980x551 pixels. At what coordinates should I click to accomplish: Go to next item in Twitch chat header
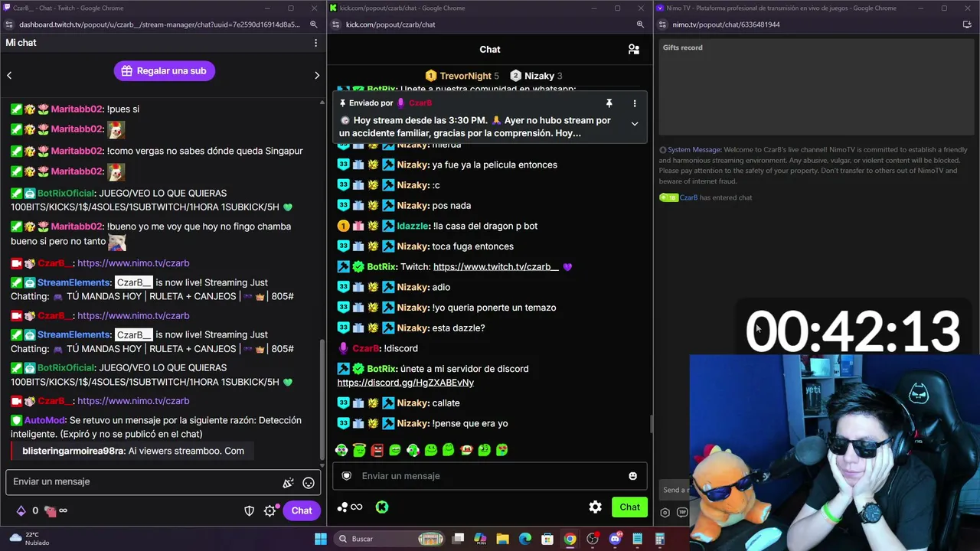pyautogui.click(x=317, y=75)
